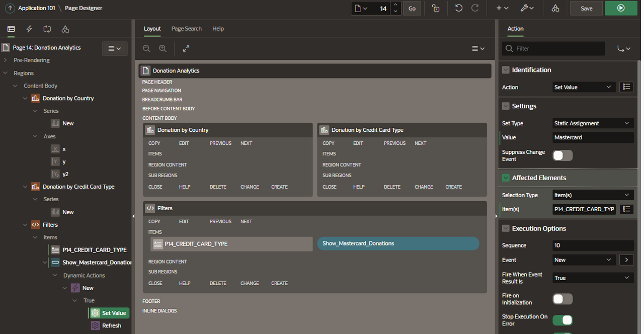Decrement the page number stepper down
The image size is (644, 334).
pos(396,11)
